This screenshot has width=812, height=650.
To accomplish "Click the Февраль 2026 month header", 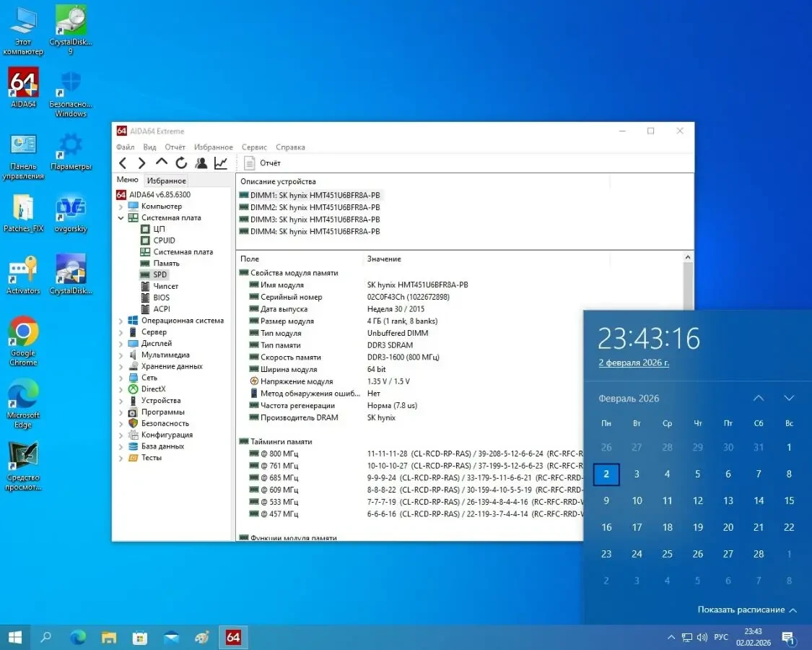I will [x=629, y=399].
